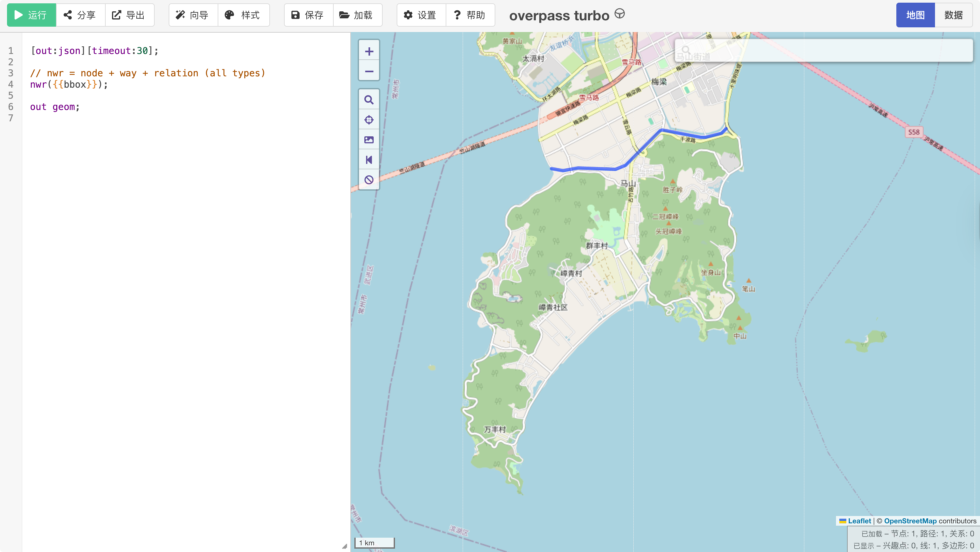Open the 样式 style editor
Image resolution: width=980 pixels, height=552 pixels.
pyautogui.click(x=243, y=15)
